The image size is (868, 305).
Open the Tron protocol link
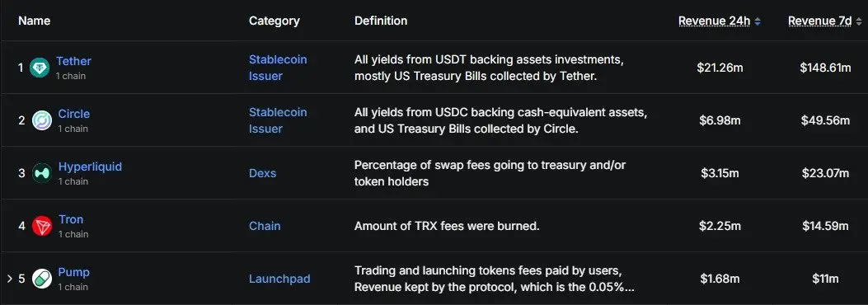coord(71,219)
